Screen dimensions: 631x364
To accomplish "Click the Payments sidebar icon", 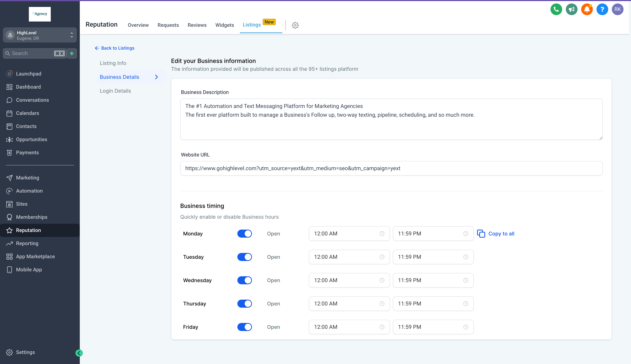I will click(9, 152).
